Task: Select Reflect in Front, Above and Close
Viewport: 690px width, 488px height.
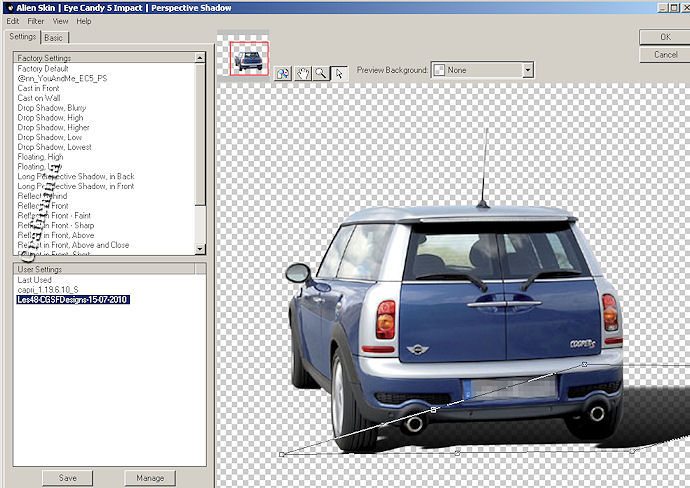Action: tap(73, 245)
